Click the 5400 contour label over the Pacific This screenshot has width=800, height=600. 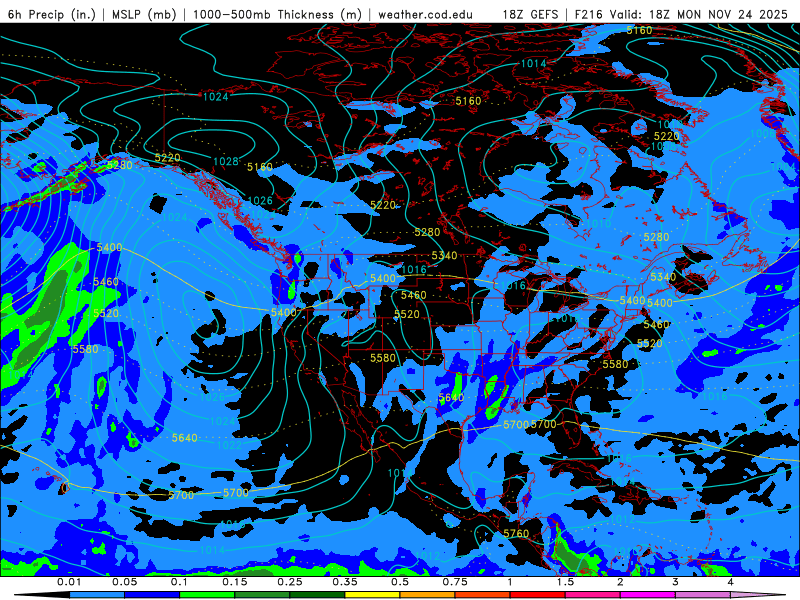click(x=109, y=247)
